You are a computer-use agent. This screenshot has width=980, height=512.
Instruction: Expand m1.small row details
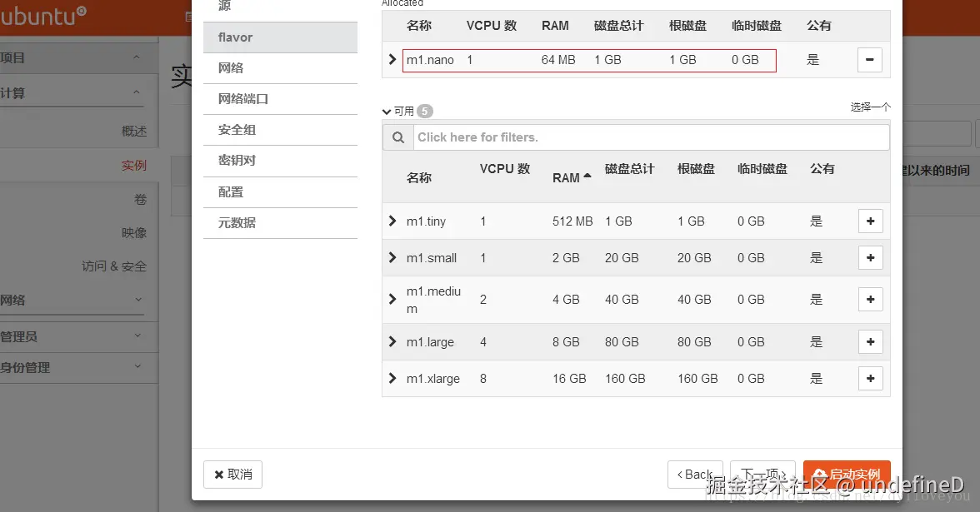(392, 257)
